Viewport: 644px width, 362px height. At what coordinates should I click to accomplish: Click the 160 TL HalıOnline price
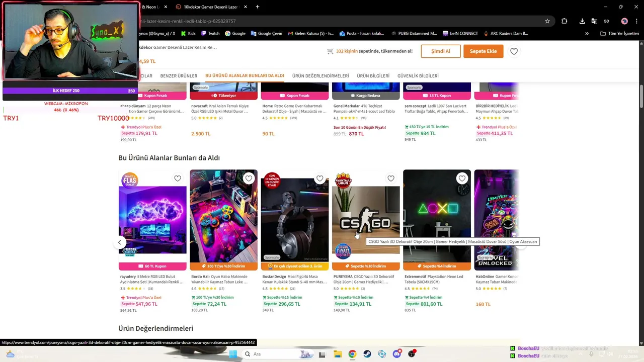pyautogui.click(x=483, y=304)
